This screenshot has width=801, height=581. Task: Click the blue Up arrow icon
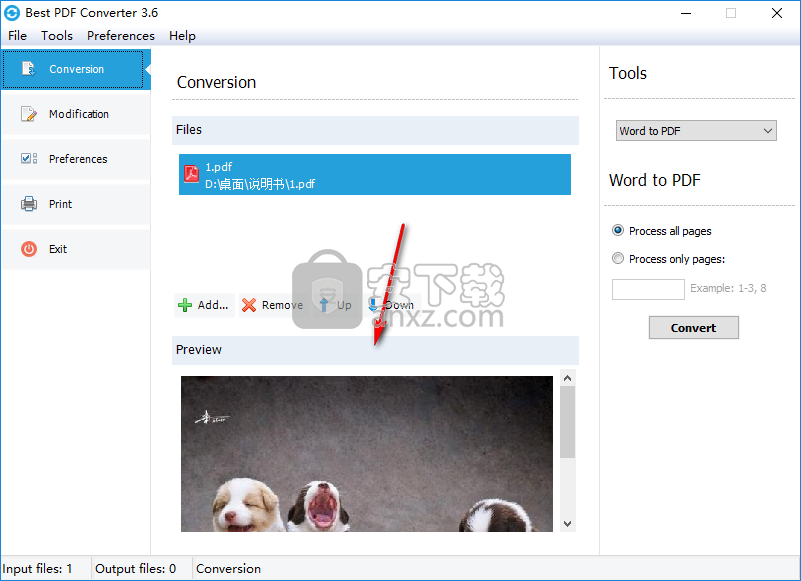(x=324, y=305)
